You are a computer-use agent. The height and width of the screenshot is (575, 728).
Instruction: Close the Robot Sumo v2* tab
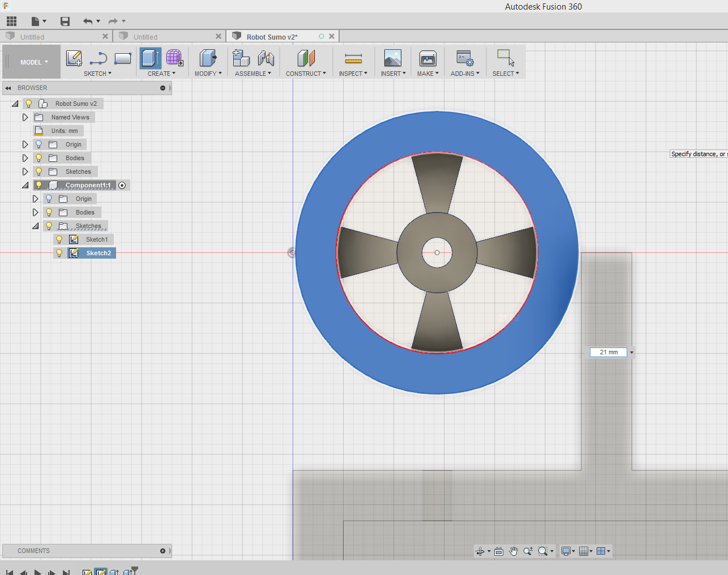332,36
